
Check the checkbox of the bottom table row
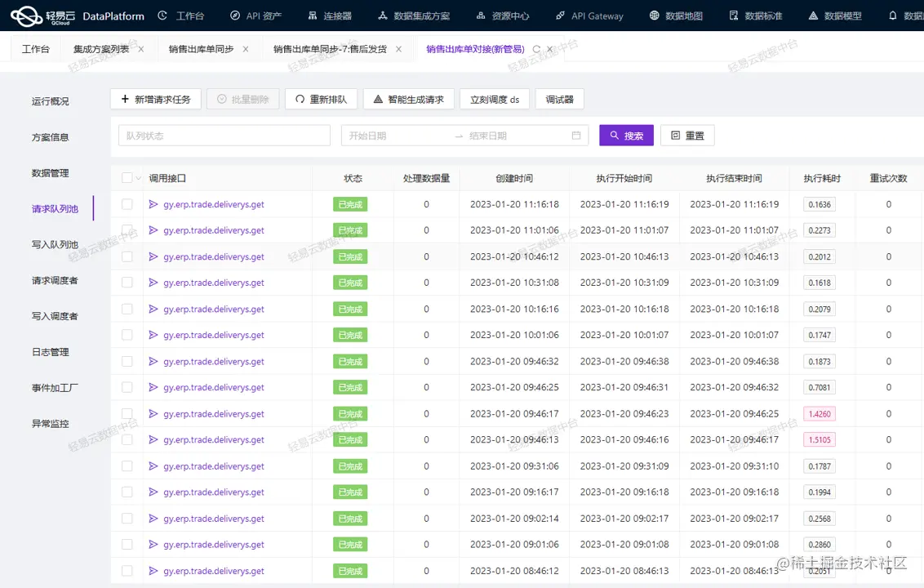coord(127,570)
